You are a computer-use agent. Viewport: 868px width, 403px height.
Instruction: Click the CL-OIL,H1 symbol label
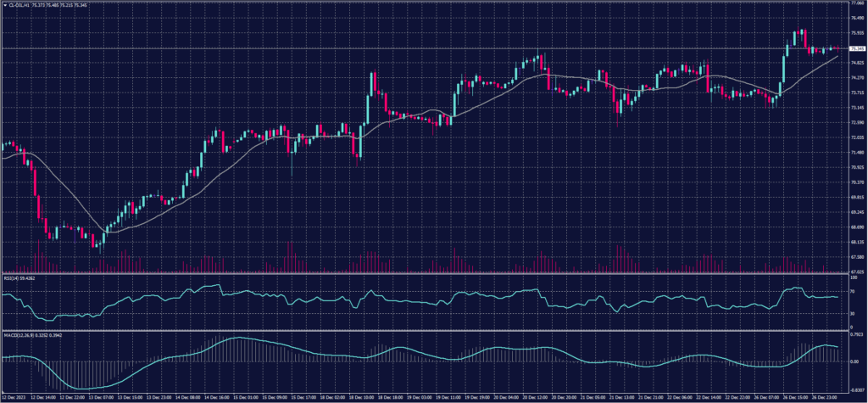click(x=21, y=5)
